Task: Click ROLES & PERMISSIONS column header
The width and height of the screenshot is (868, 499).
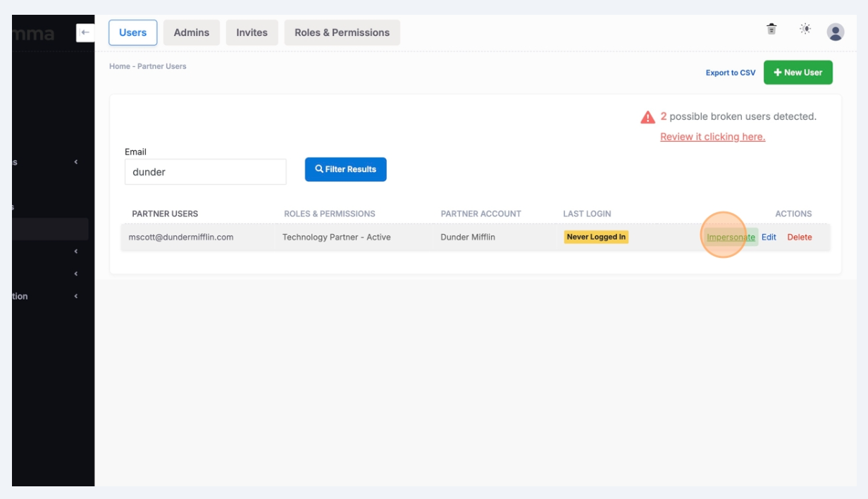Action: pyautogui.click(x=330, y=214)
